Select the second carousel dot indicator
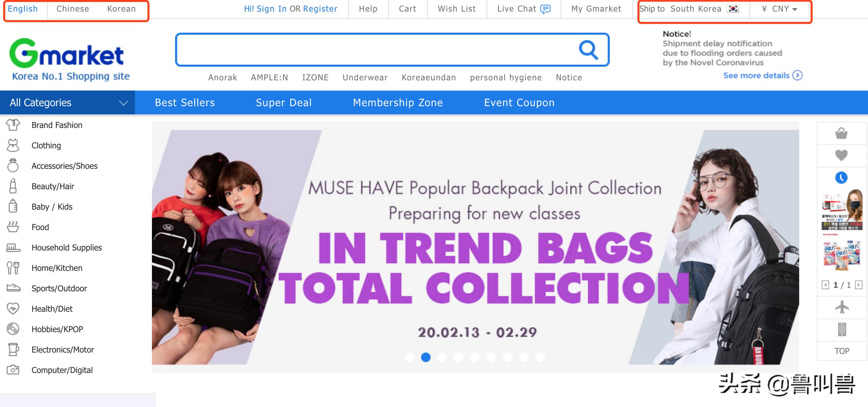The width and height of the screenshot is (868, 407). [x=425, y=357]
